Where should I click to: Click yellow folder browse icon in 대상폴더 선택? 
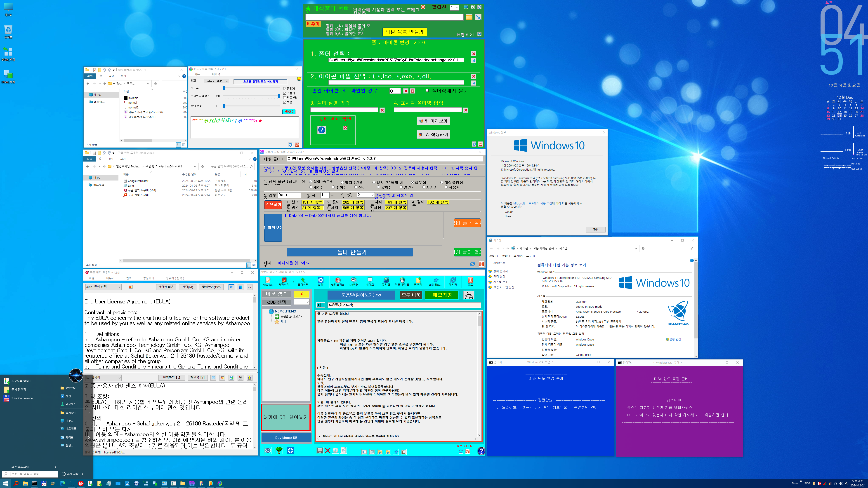pos(469,17)
